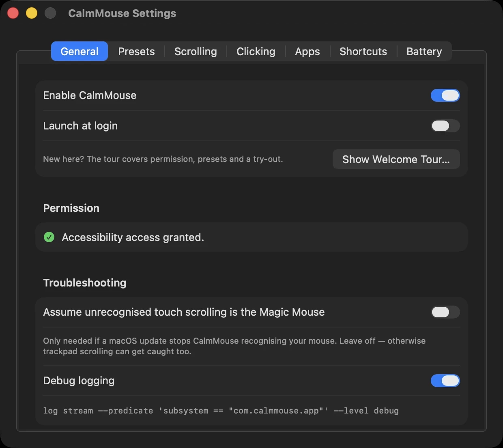This screenshot has width=503, height=448.
Task: Enable Assume unrecognised touch scrolling switch
Action: pos(445,312)
